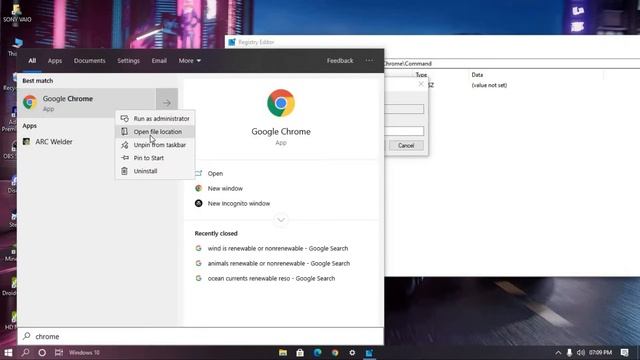Switch to the All search tab
Viewport: 640px width, 360px height.
(x=32, y=60)
